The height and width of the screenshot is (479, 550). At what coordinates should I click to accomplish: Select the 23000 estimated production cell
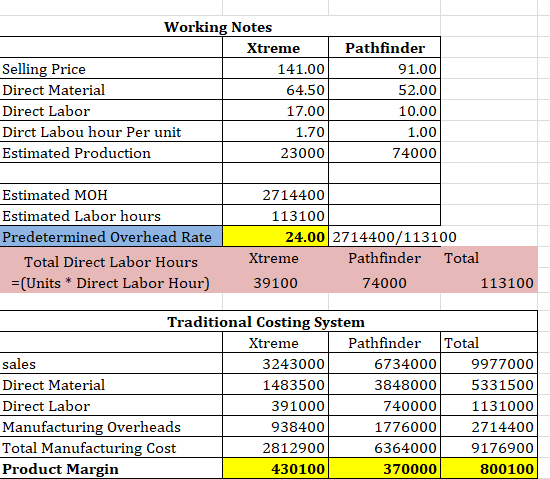(x=275, y=153)
